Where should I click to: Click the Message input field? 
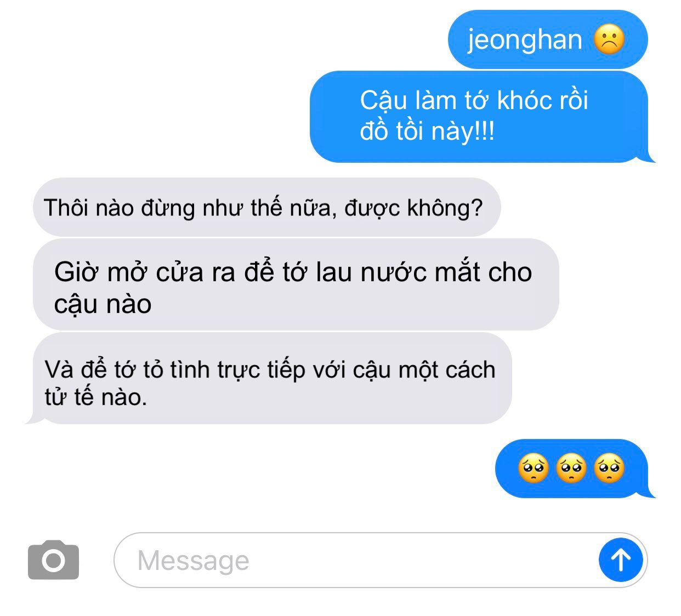click(x=381, y=560)
